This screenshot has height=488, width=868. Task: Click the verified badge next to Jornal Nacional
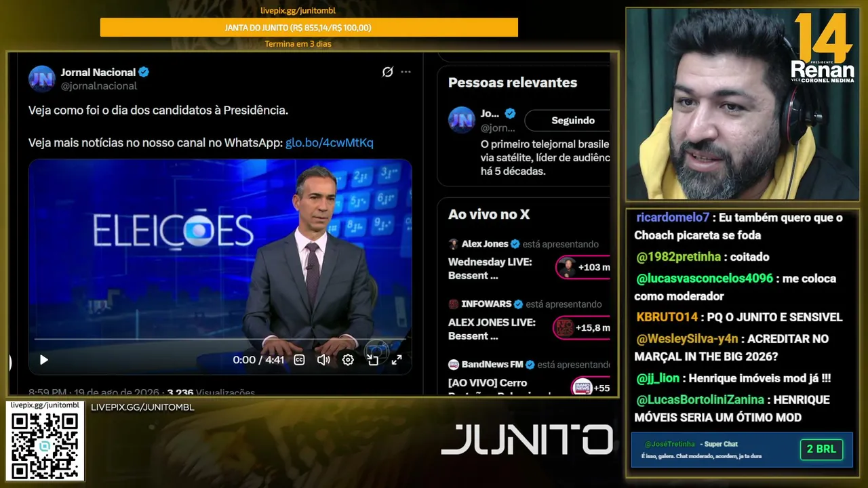pos(144,72)
